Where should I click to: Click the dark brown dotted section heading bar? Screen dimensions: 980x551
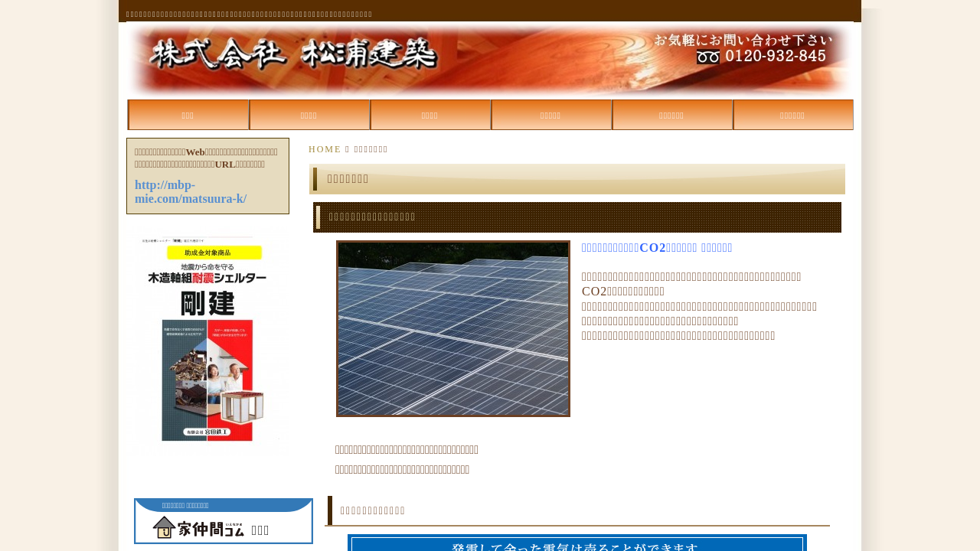point(577,217)
